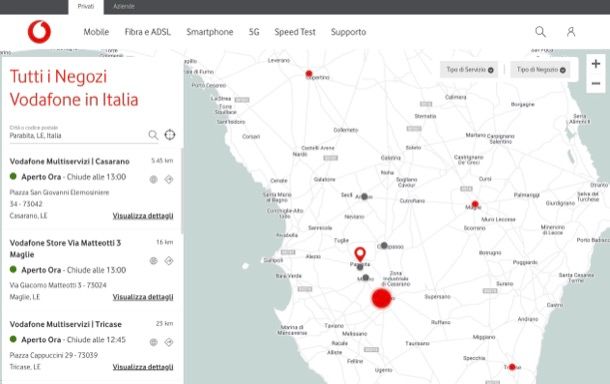The image size is (610, 384).
Task: Select the gray map dot at Matino
Action: pyautogui.click(x=365, y=277)
